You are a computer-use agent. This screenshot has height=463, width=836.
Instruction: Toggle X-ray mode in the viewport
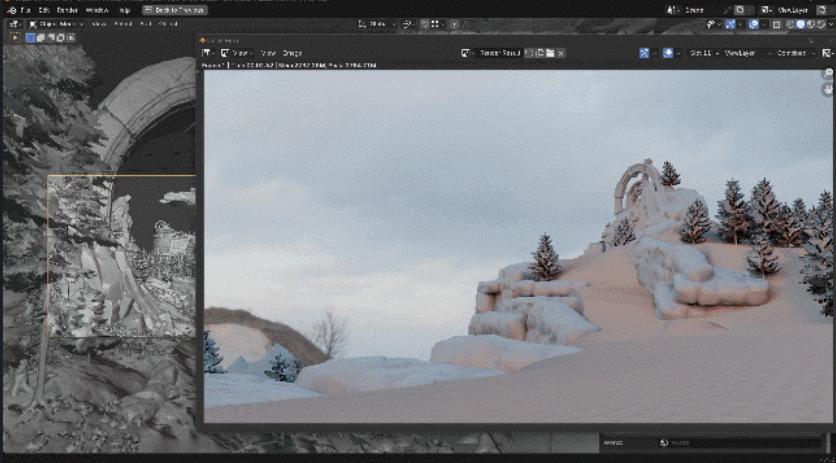coord(777,24)
